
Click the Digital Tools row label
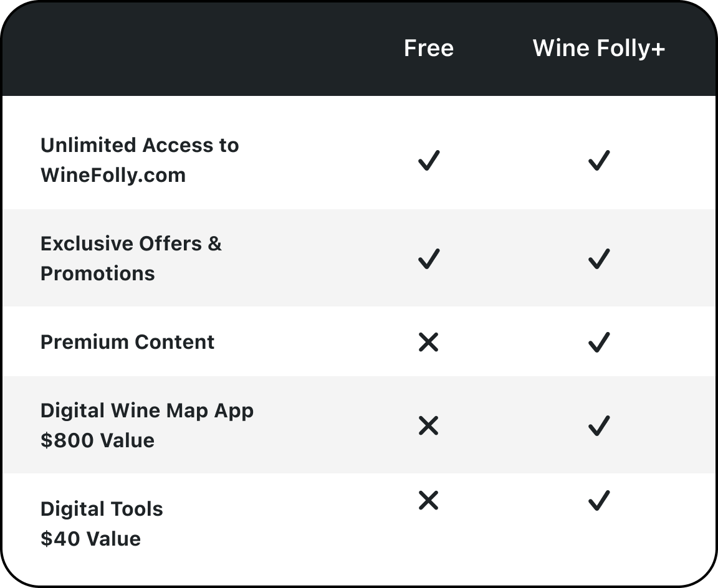coord(102,509)
